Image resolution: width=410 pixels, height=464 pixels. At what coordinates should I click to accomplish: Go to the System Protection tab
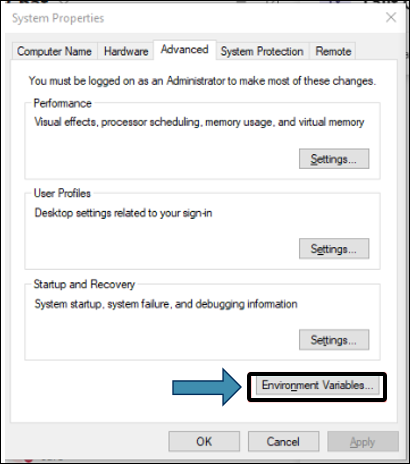point(262,51)
